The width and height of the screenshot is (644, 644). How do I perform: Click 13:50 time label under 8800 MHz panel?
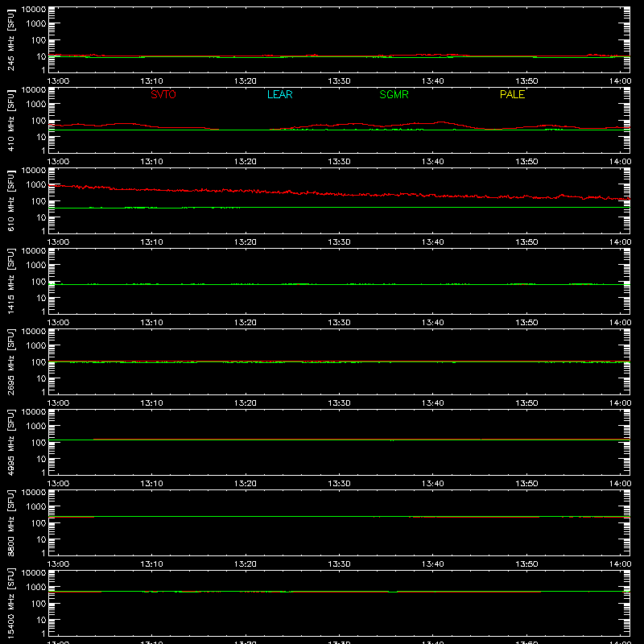[526, 564]
